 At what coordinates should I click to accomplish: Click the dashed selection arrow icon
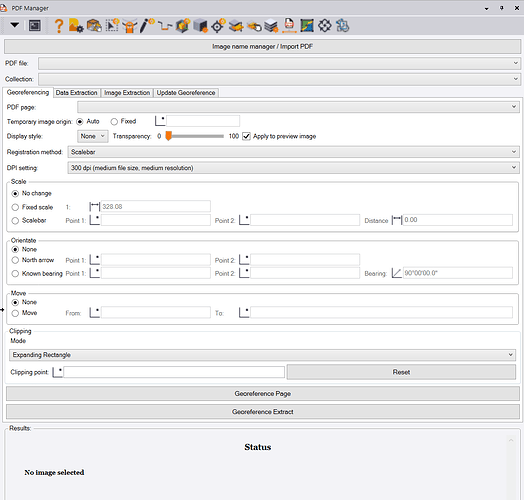click(112, 26)
